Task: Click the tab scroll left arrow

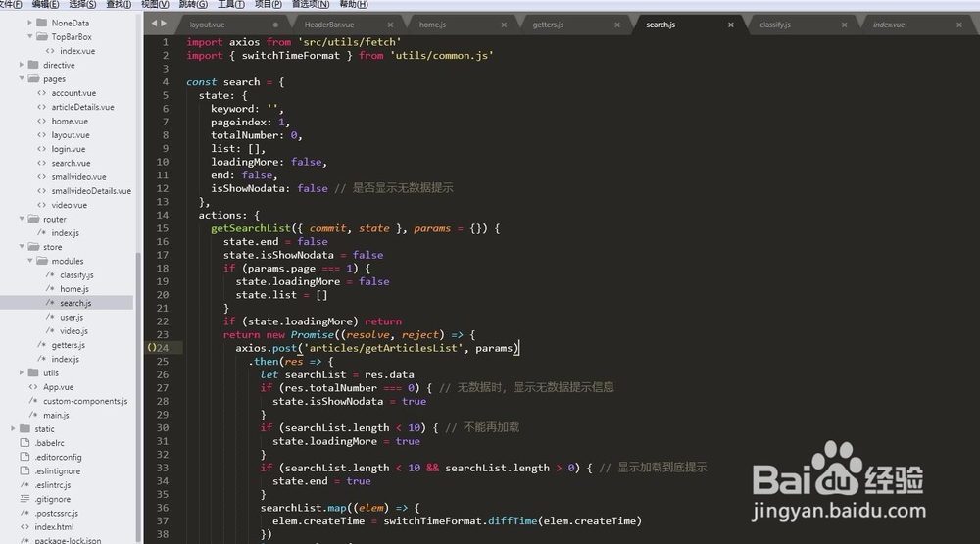Action: click(x=155, y=24)
